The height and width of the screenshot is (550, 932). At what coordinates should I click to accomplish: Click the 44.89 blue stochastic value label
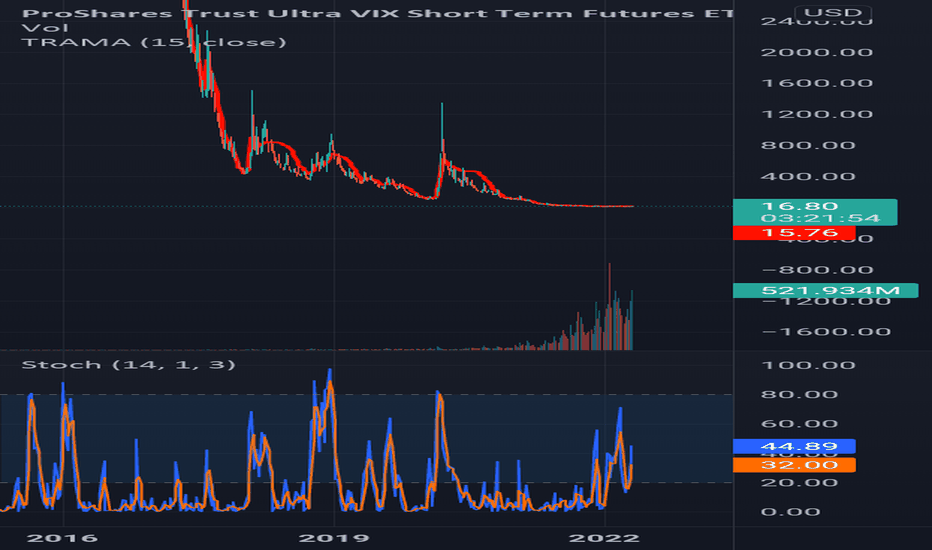(x=794, y=446)
